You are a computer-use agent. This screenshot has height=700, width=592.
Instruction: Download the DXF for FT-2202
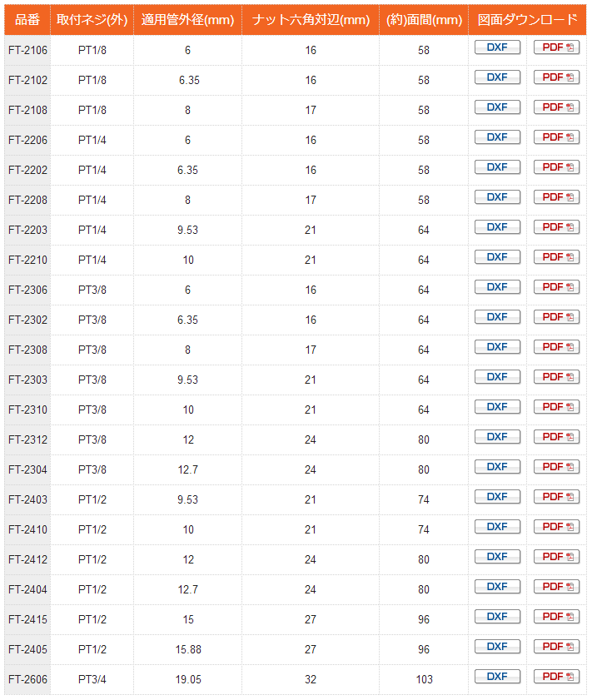pos(497,167)
